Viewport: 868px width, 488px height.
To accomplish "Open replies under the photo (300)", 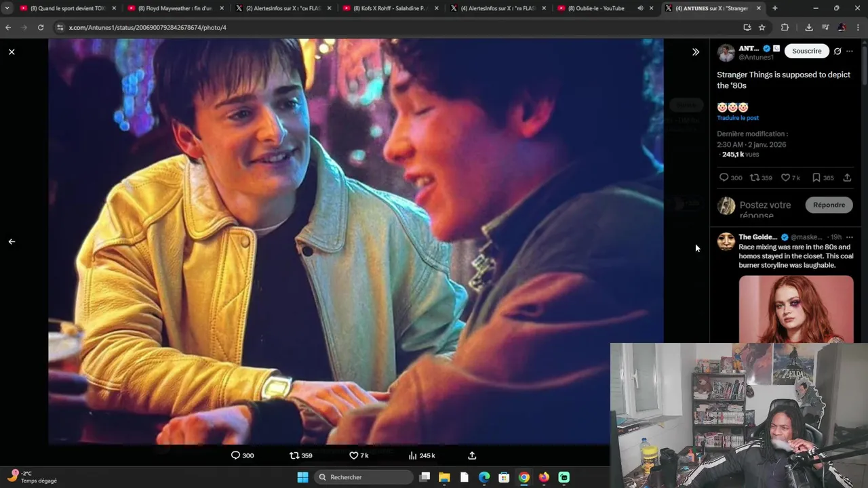I will click(243, 455).
